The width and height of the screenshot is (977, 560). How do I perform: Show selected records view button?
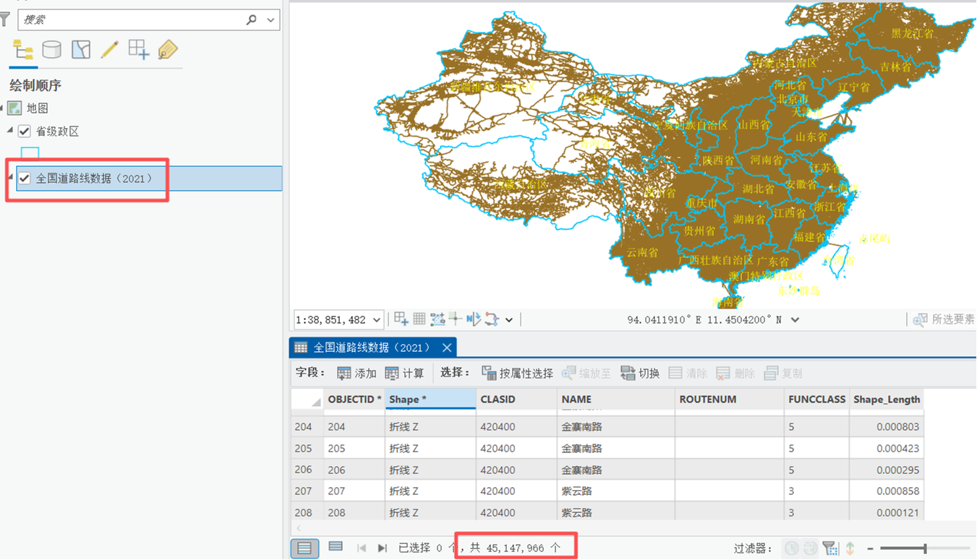[x=336, y=548]
